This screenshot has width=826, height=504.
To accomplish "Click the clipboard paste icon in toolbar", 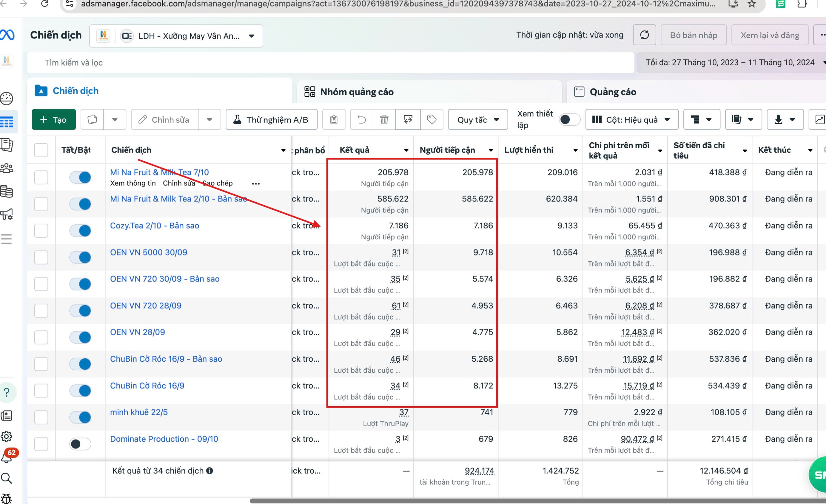I will point(334,119).
